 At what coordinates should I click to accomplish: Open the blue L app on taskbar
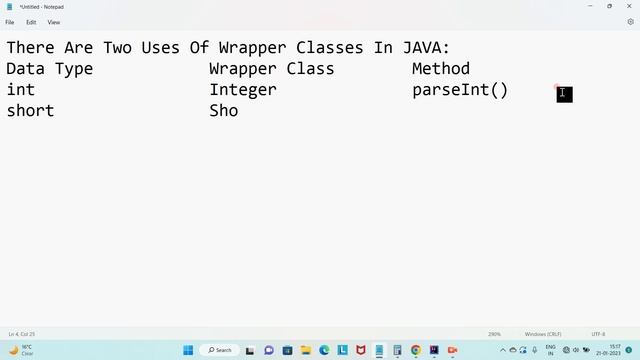pos(342,350)
